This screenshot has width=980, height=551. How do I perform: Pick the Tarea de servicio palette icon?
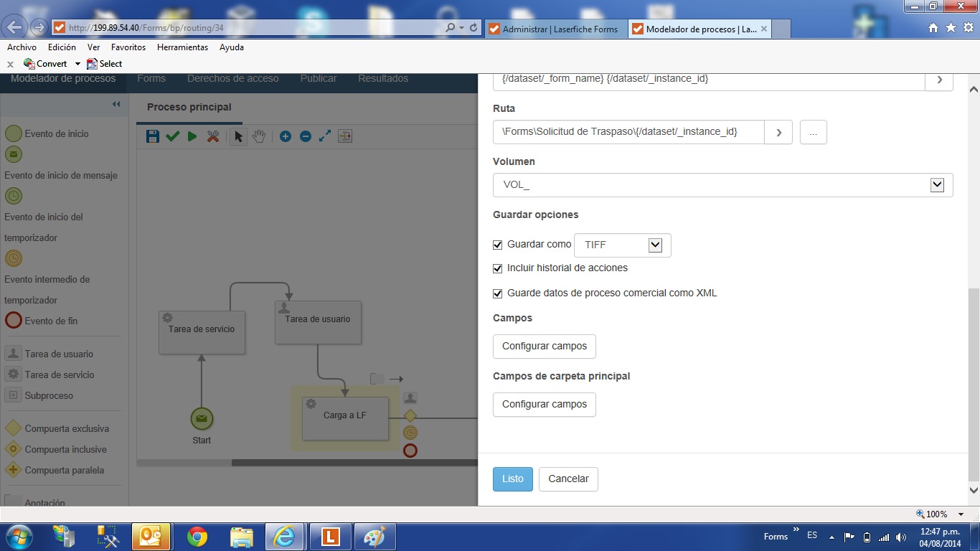click(x=13, y=375)
